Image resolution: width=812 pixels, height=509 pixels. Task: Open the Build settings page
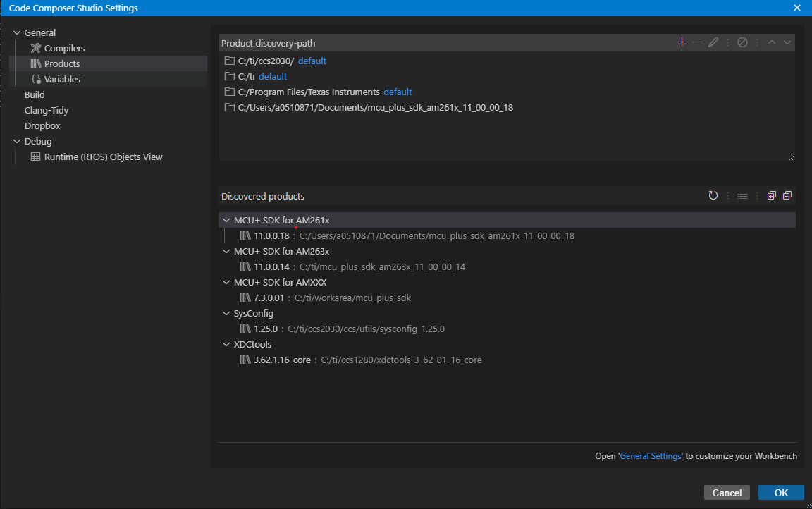(x=35, y=95)
